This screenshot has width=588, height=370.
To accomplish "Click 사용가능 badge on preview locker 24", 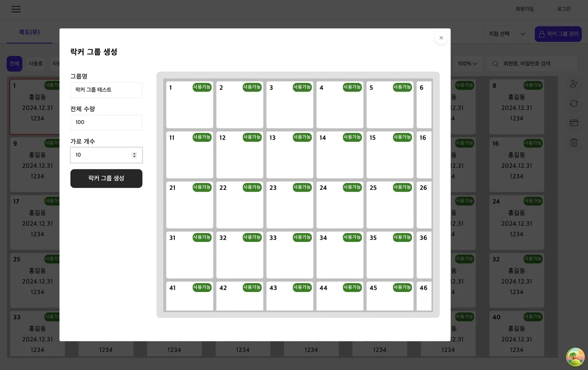I will click(352, 187).
